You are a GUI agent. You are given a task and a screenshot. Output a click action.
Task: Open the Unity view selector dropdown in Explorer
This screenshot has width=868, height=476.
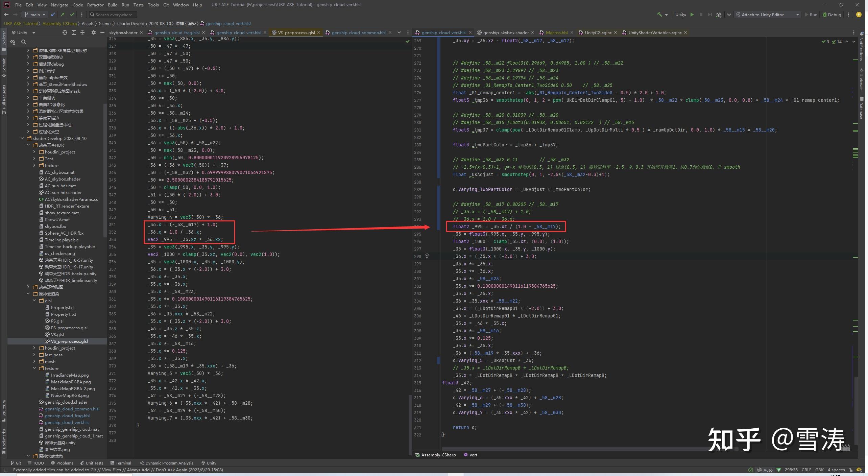click(23, 32)
